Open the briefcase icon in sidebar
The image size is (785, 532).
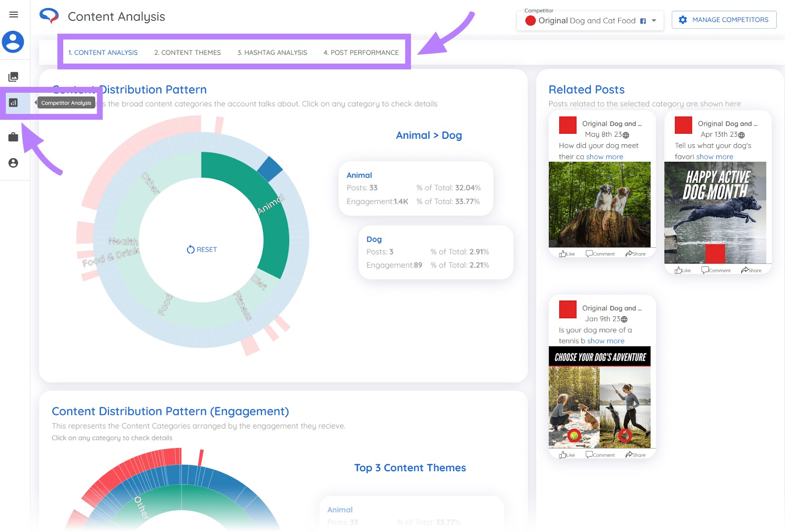tap(13, 136)
